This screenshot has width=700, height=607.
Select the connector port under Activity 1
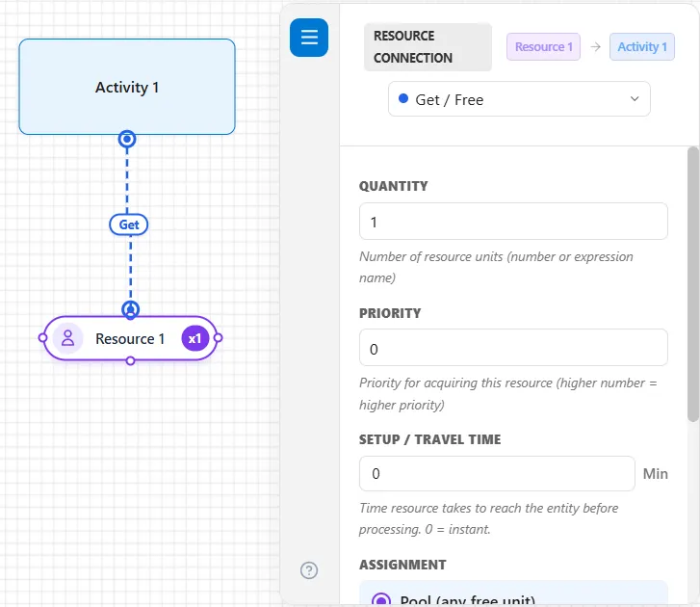127,139
